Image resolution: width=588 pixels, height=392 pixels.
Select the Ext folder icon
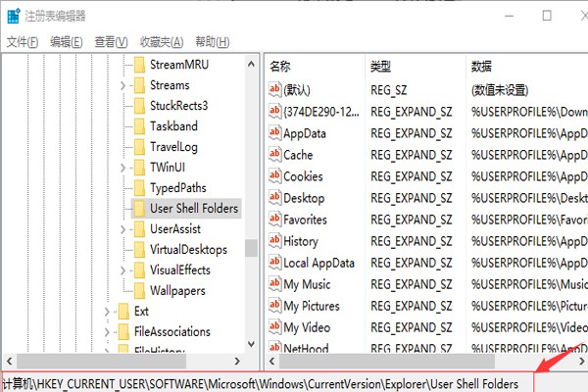click(123, 312)
